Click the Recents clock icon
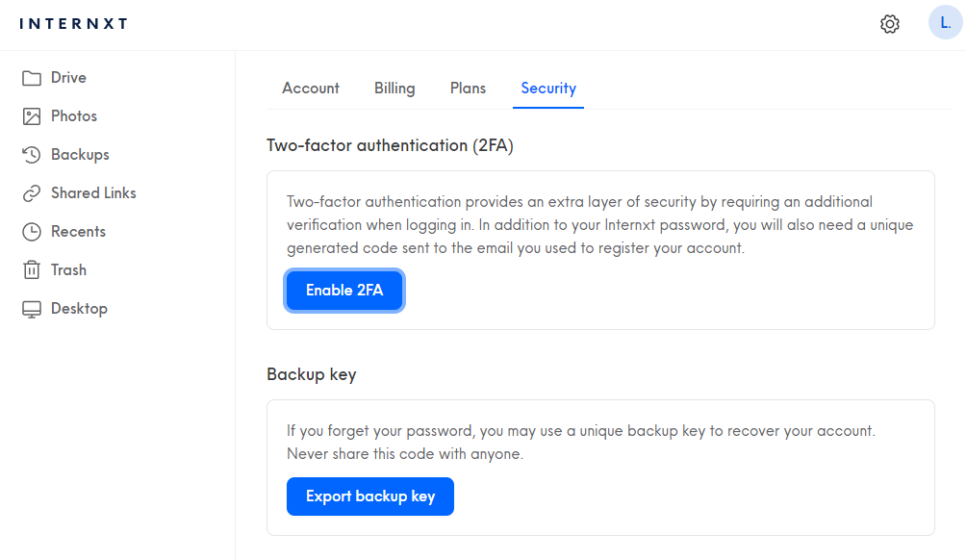 [32, 232]
